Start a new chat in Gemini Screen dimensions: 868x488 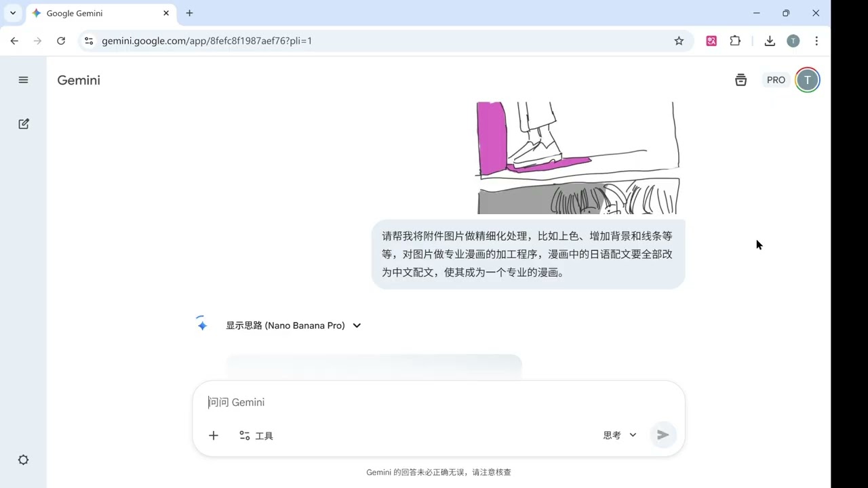(23, 123)
